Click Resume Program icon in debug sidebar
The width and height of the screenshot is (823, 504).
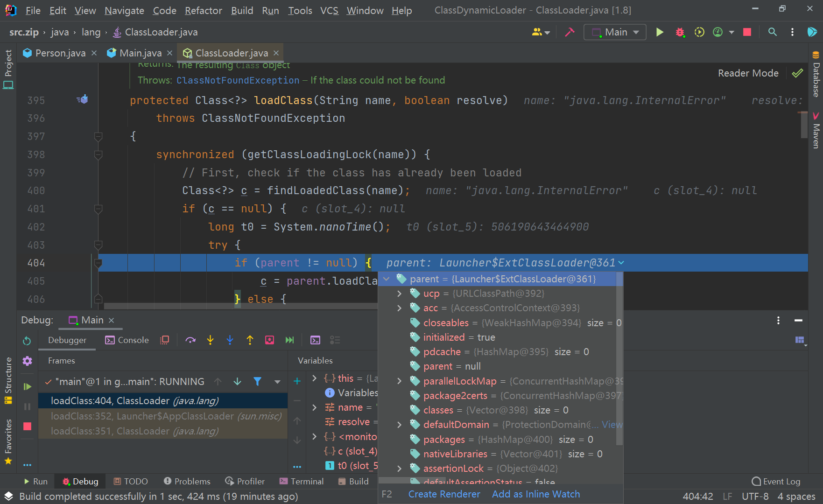point(27,386)
